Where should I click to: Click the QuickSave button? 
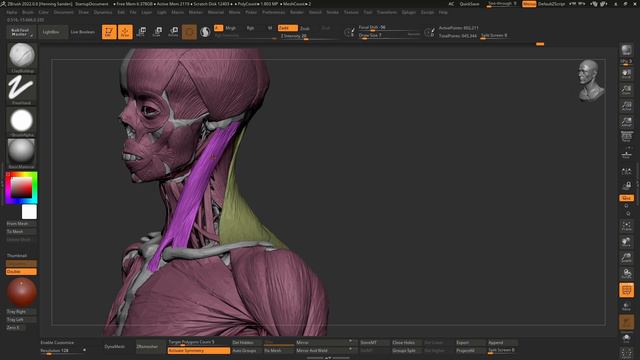point(469,4)
